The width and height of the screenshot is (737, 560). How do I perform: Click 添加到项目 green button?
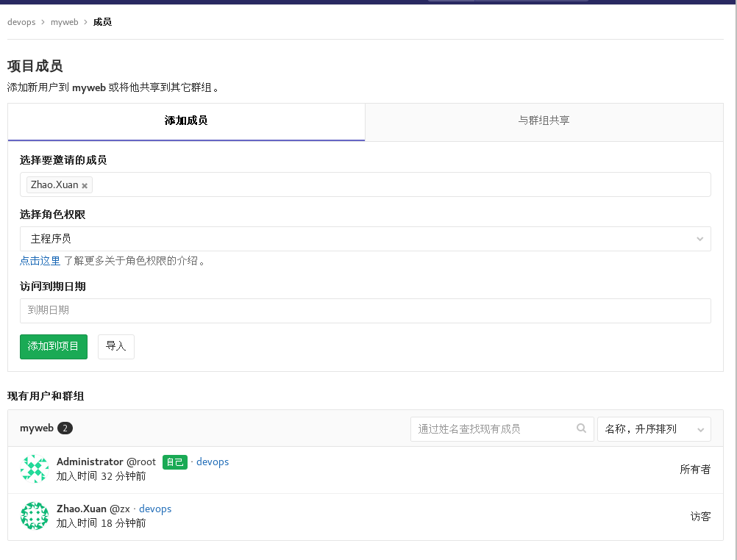click(x=54, y=347)
